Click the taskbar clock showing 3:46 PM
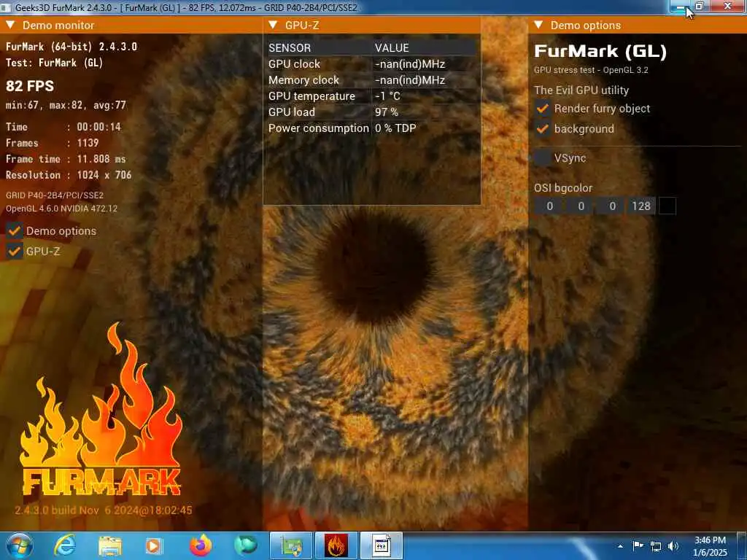Screen dimensions: 747x560 710,546
